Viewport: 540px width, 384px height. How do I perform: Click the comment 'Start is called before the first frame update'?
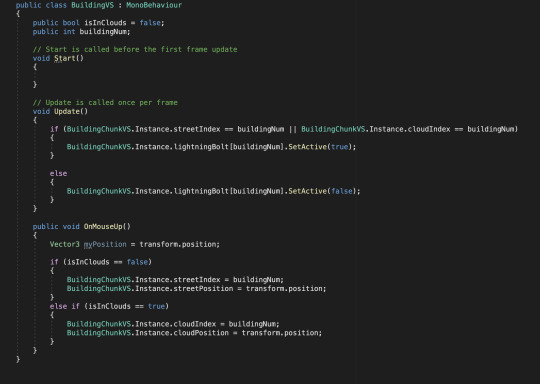[x=135, y=49]
